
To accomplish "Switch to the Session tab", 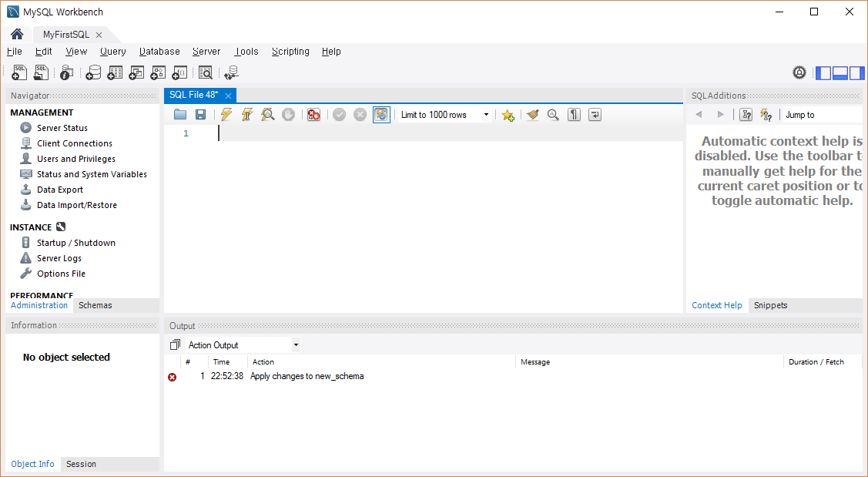I will [82, 464].
